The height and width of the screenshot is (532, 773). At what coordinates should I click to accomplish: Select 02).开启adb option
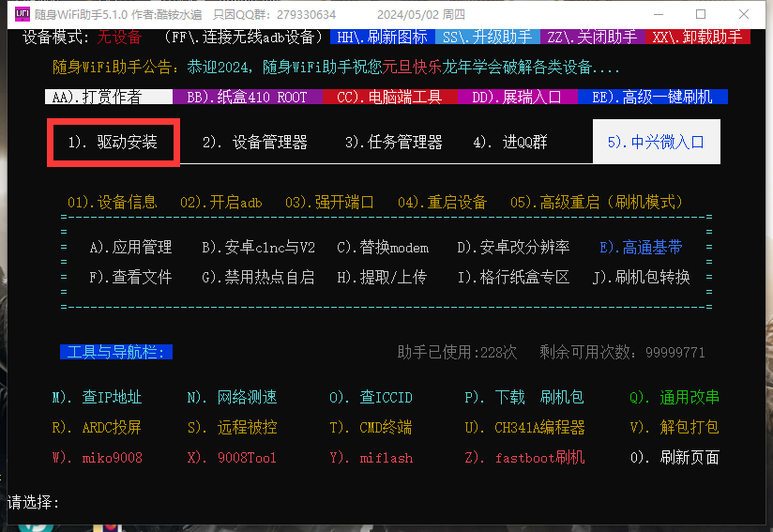(x=220, y=202)
